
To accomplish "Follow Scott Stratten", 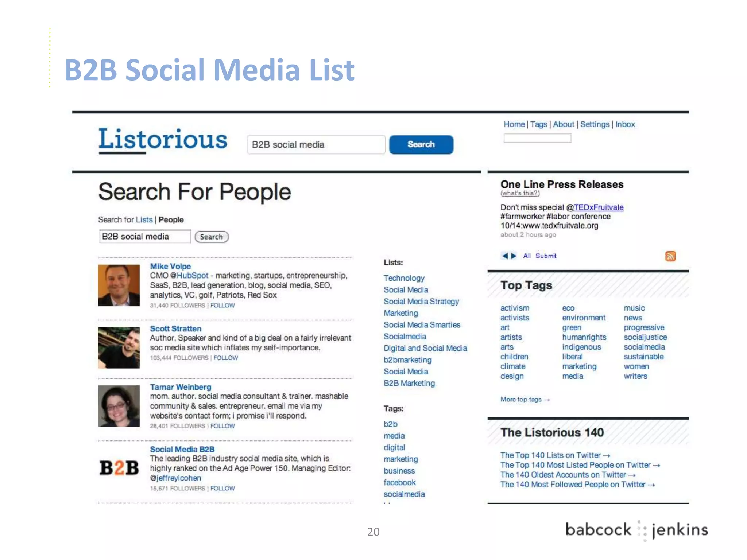I will click(x=226, y=358).
